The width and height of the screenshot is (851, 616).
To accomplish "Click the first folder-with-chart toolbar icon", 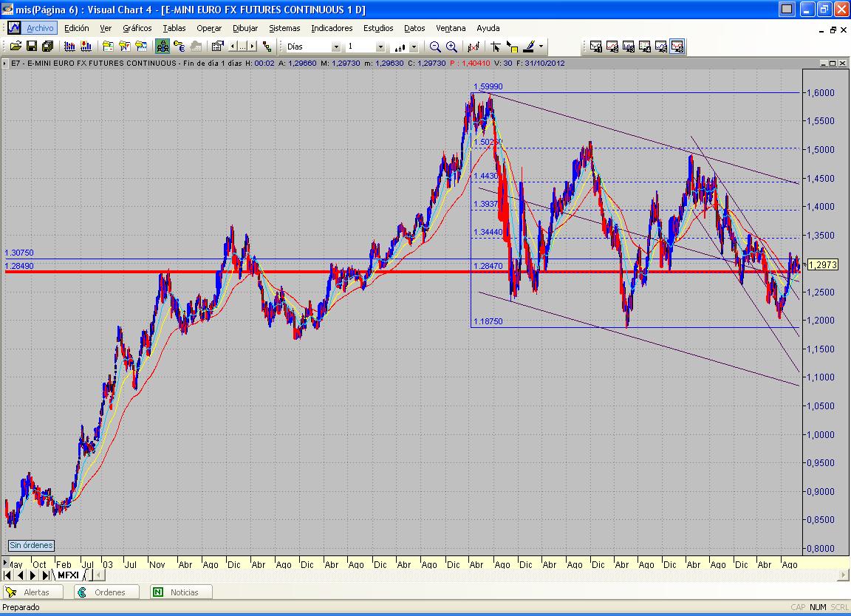I will (x=108, y=47).
